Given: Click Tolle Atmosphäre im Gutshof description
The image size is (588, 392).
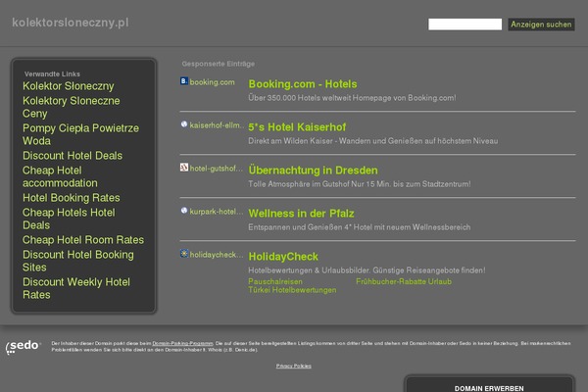Looking at the screenshot, I should coord(360,184).
